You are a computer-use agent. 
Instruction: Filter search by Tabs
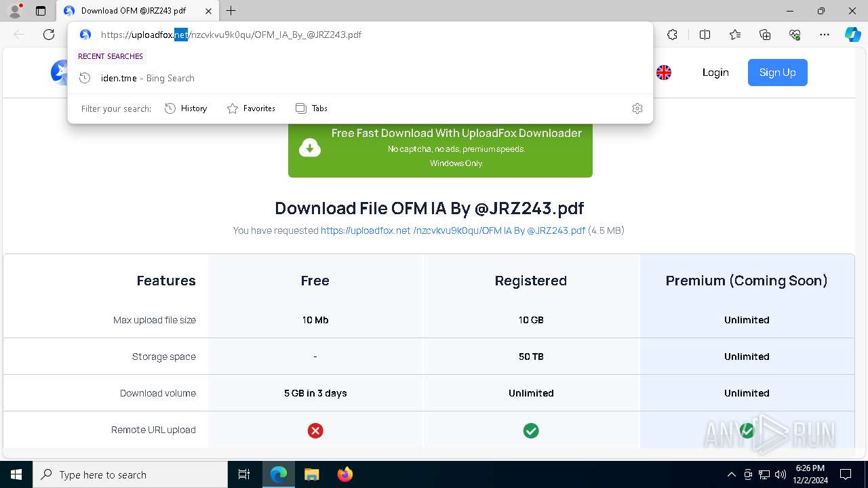tap(311, 108)
